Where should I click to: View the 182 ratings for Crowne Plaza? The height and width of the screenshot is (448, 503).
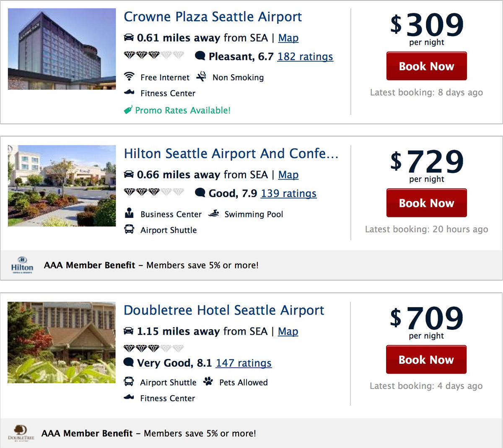(305, 57)
